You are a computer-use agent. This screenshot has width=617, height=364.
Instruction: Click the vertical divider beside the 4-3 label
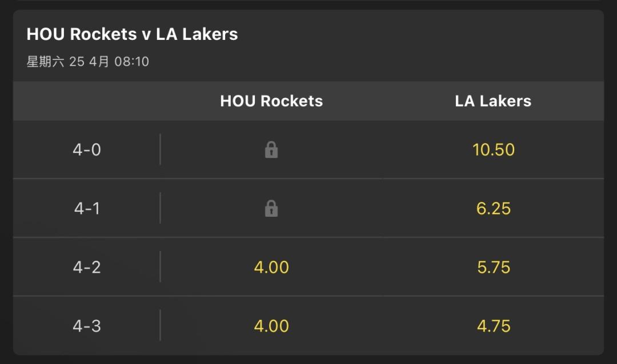click(x=160, y=326)
